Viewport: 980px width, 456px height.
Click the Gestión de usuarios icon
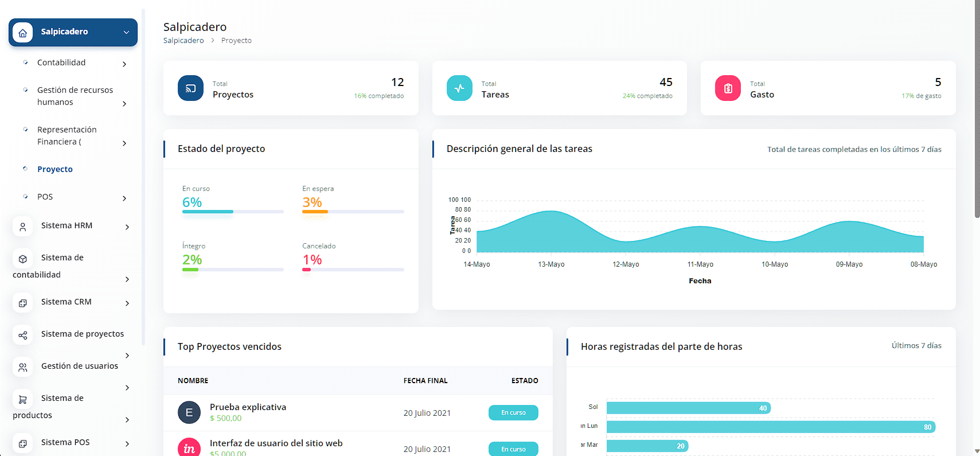[x=23, y=367]
